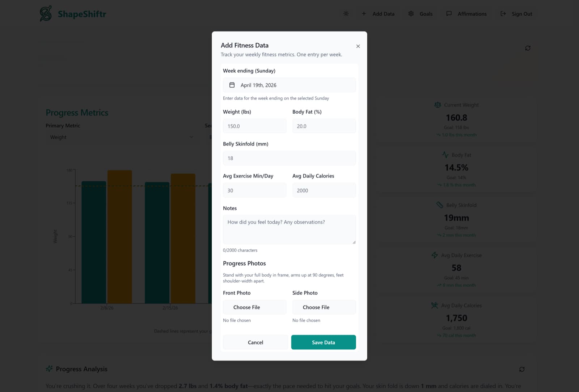The height and width of the screenshot is (392, 579).
Task: Click the refresh icon above the metrics
Action: tap(528, 48)
